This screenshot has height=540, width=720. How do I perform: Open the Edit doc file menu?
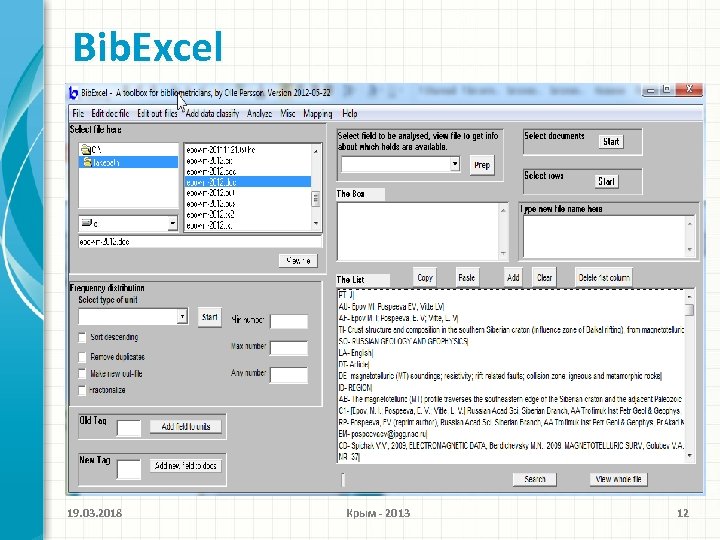click(x=110, y=113)
